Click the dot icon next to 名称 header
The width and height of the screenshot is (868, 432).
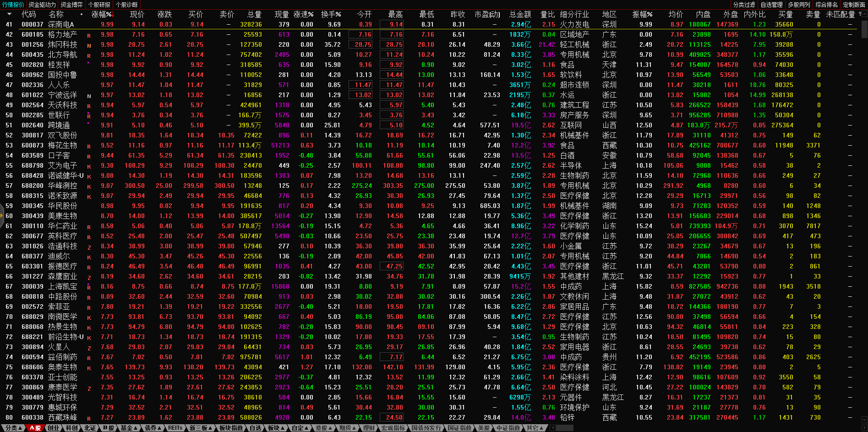click(82, 14)
